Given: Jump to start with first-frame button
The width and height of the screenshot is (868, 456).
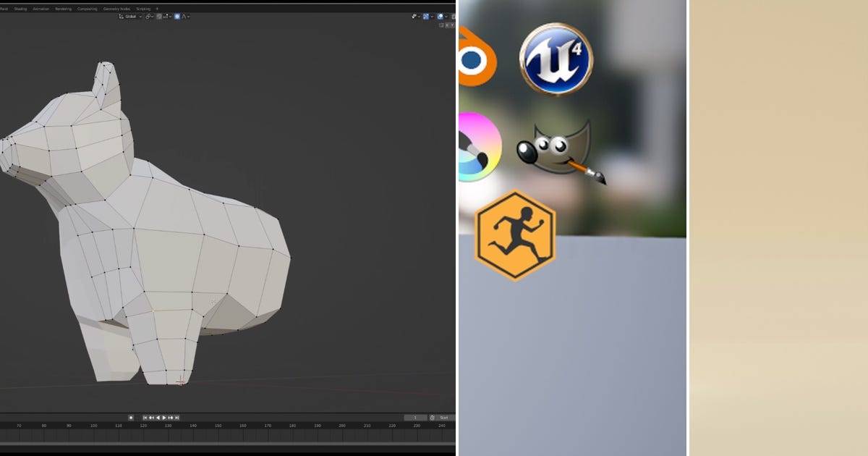Looking at the screenshot, I should tap(145, 418).
